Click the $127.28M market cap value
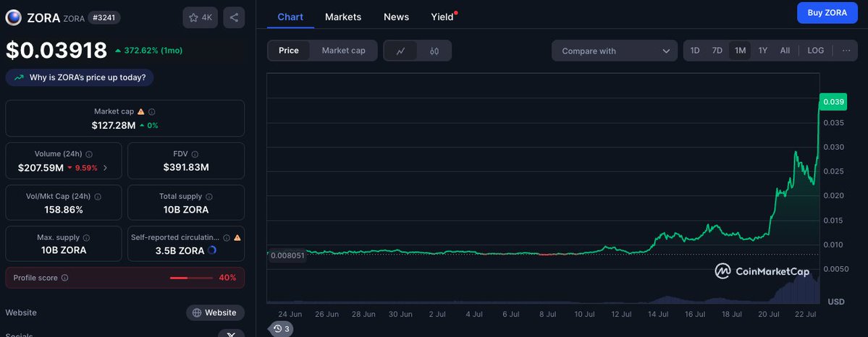Viewport: 868px width, 337px height. (114, 126)
